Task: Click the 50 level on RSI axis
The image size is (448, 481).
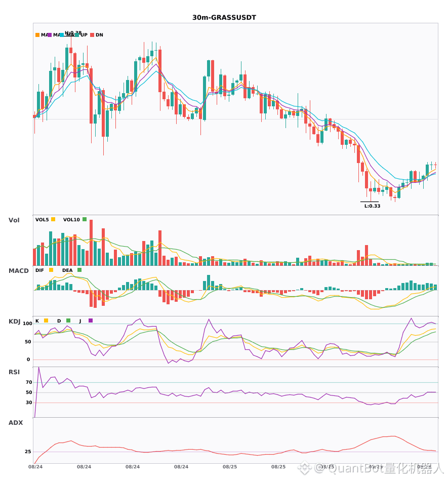Action: [x=29, y=392]
